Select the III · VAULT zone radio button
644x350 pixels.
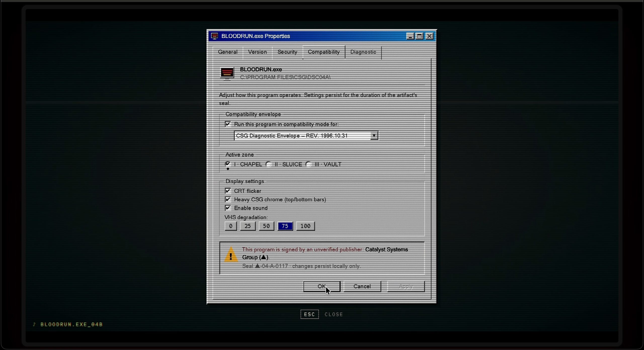point(308,164)
